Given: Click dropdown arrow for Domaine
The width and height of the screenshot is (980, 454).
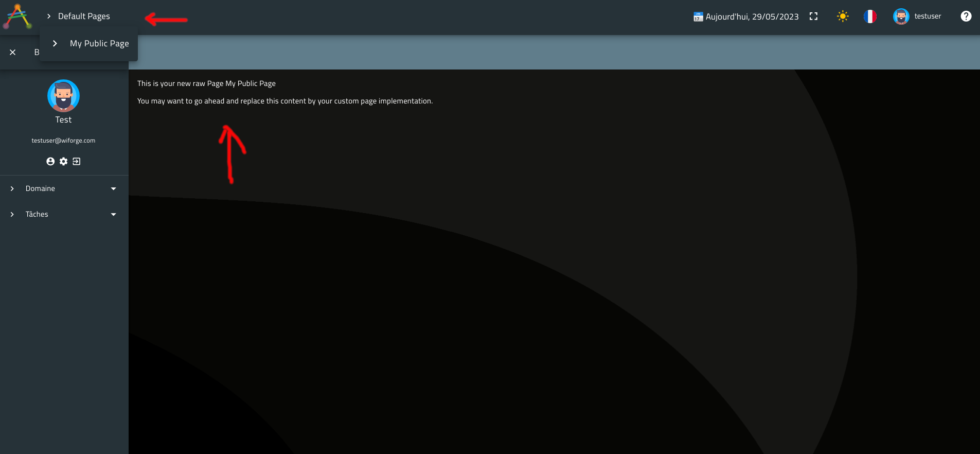Looking at the screenshot, I should tap(114, 189).
